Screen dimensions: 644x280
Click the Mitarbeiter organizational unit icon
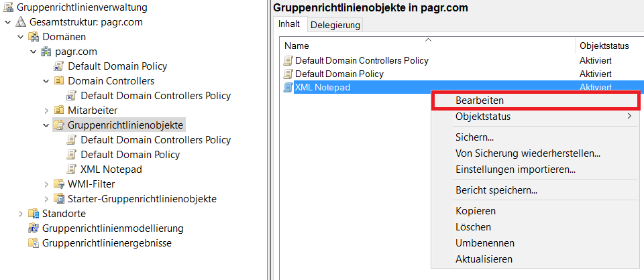tap(60, 111)
